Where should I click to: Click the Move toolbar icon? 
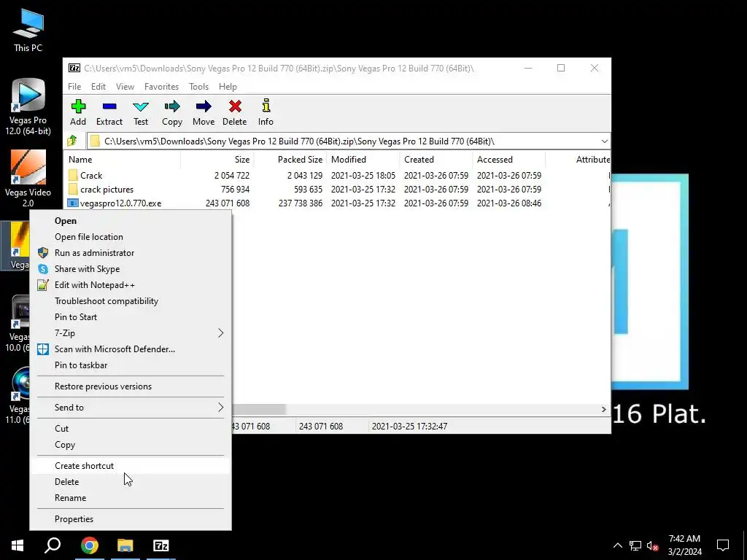coord(204,106)
